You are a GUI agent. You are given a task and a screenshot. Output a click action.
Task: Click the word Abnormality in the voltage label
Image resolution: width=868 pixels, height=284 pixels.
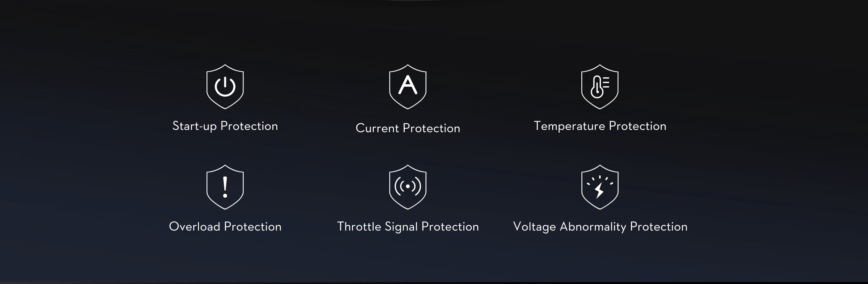pyautogui.click(x=593, y=227)
